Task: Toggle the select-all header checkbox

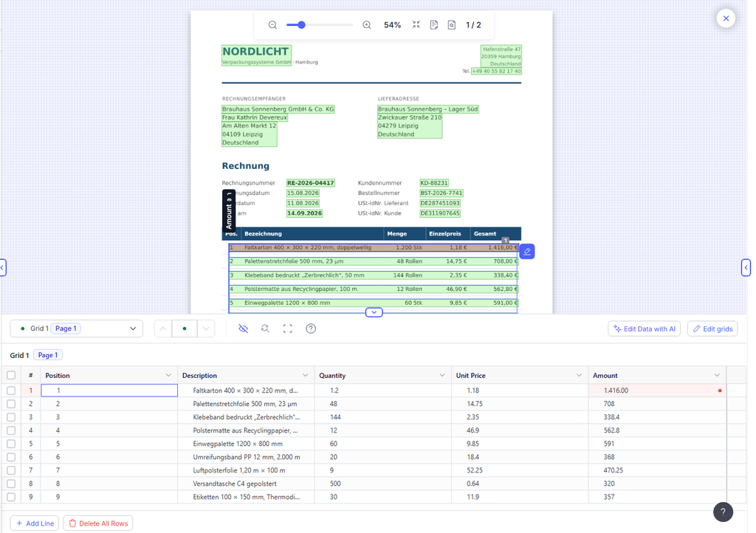Action: coord(11,376)
